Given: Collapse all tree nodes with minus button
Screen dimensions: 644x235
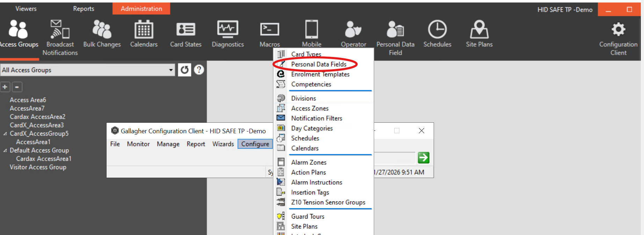Looking at the screenshot, I should point(17,87).
